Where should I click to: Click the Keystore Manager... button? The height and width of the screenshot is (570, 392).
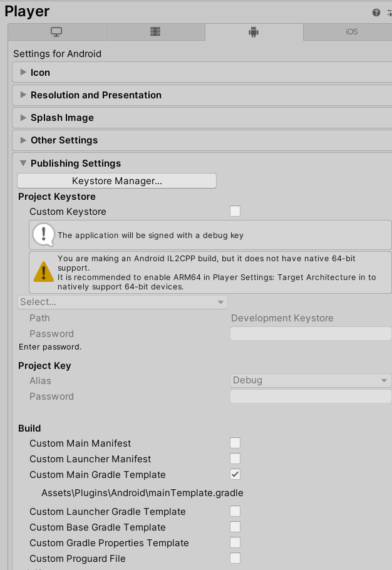[x=116, y=180]
